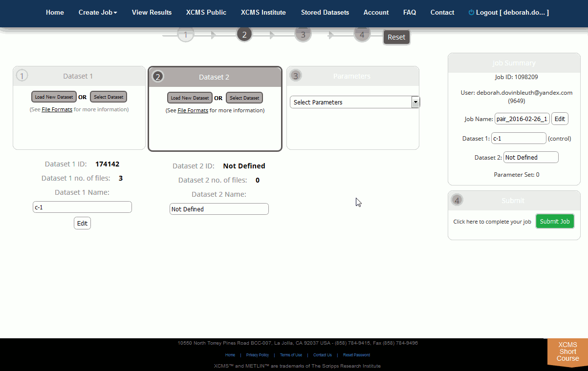Click the Job Name input field

coord(523,119)
